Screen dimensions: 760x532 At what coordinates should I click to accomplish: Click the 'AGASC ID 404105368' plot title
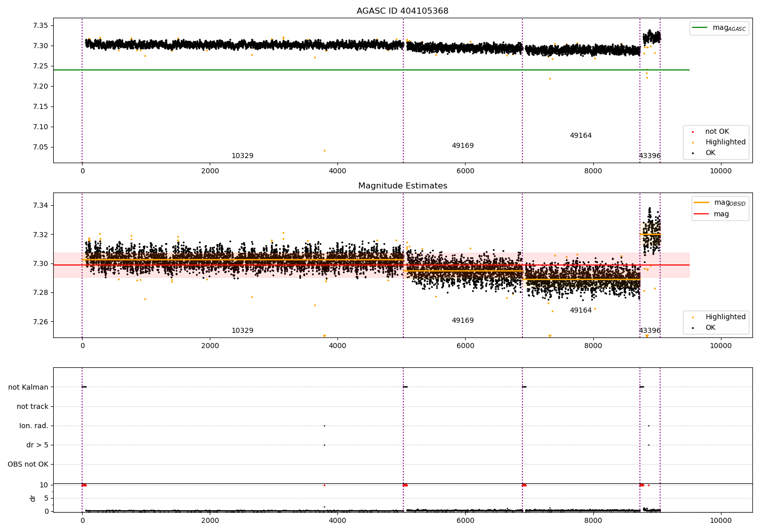[x=402, y=11]
